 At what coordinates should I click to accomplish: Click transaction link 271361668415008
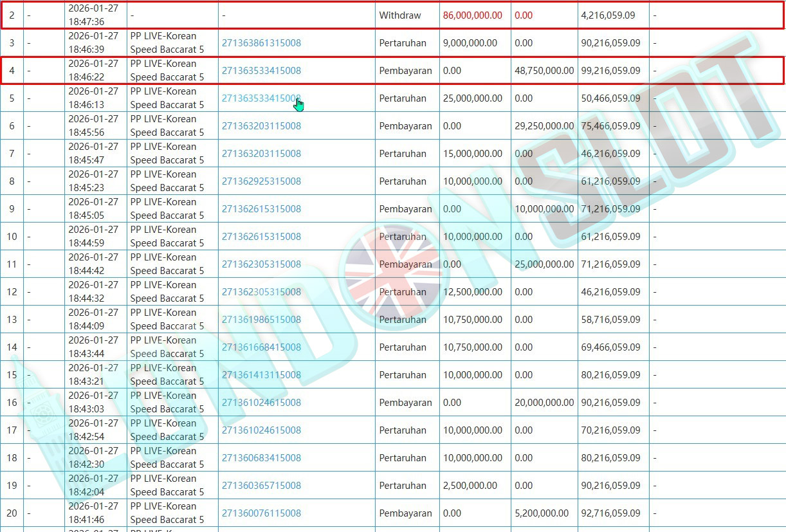click(x=261, y=347)
